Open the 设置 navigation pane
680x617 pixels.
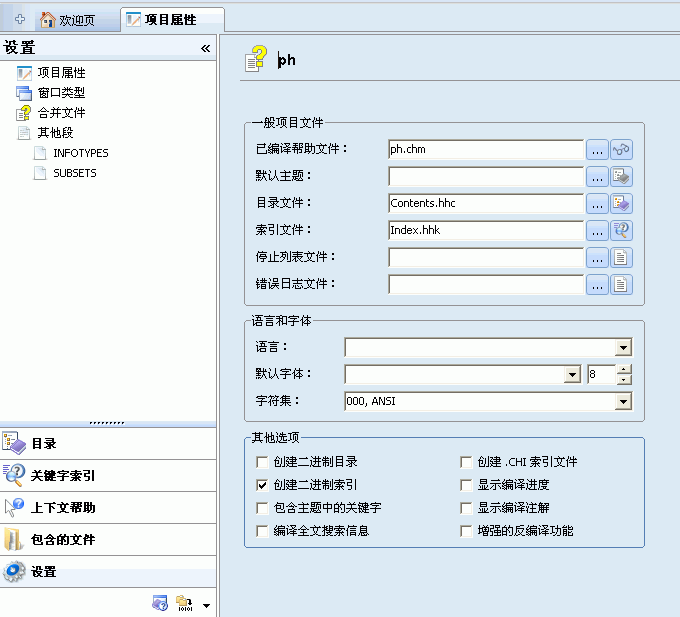point(108,572)
